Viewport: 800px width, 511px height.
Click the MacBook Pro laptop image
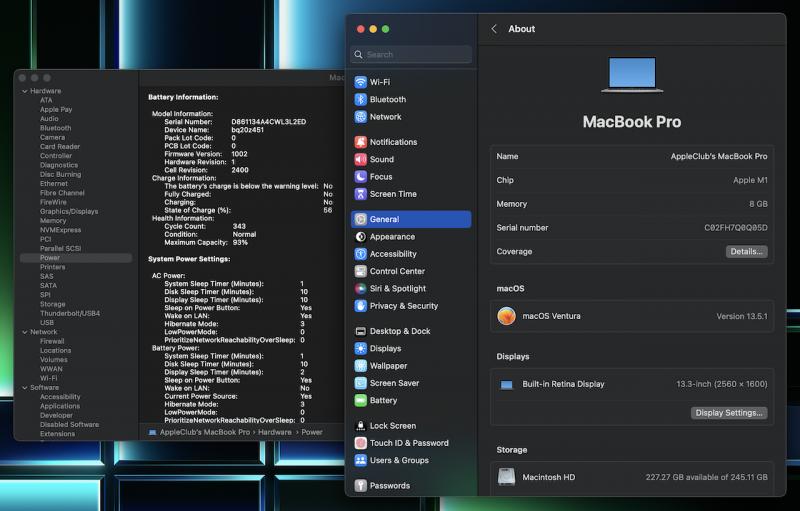(632, 74)
